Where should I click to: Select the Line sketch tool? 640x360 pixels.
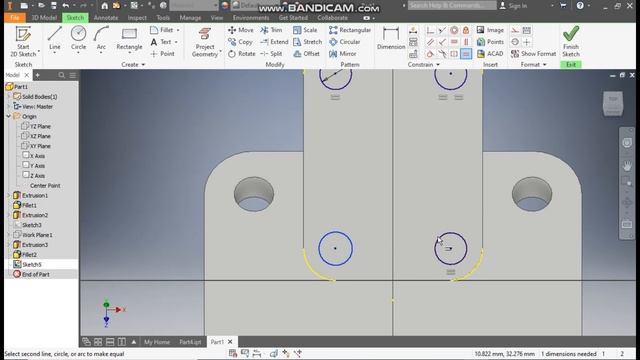55,38
